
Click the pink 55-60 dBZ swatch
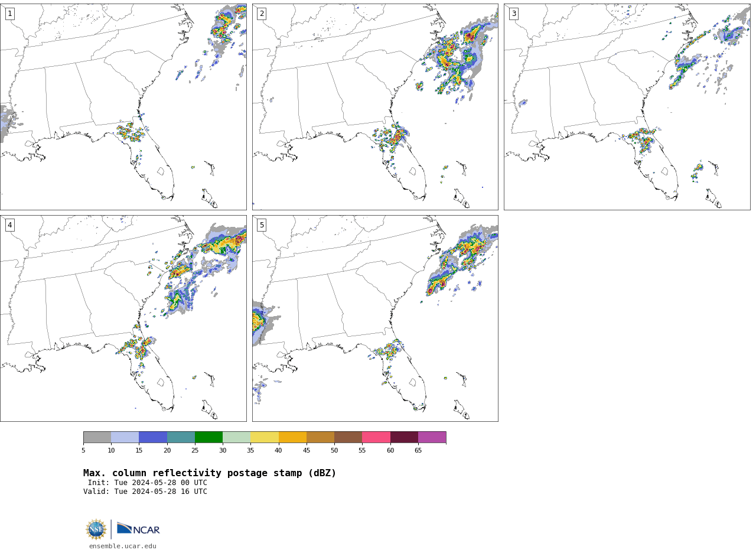376,437
